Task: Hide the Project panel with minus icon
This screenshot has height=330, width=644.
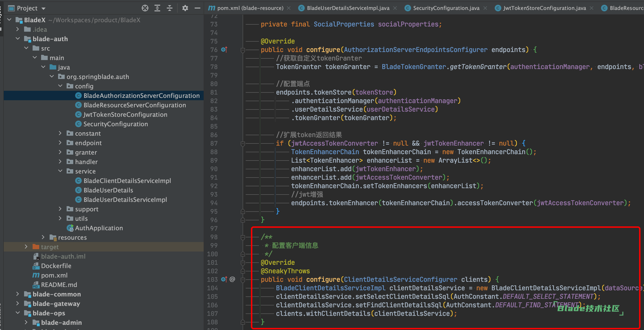Action: 197,8
